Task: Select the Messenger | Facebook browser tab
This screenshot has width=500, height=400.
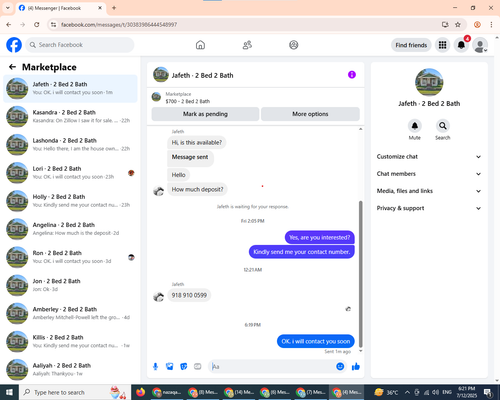Action: [x=61, y=8]
